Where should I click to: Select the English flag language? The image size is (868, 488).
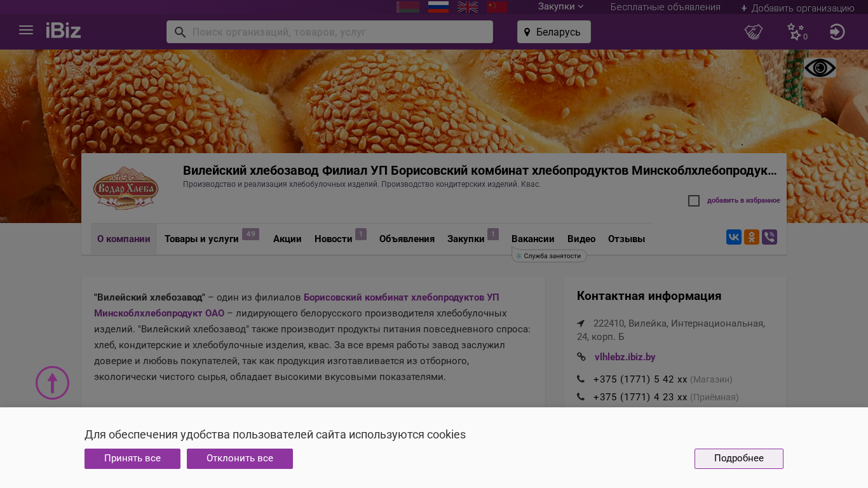coord(468,7)
